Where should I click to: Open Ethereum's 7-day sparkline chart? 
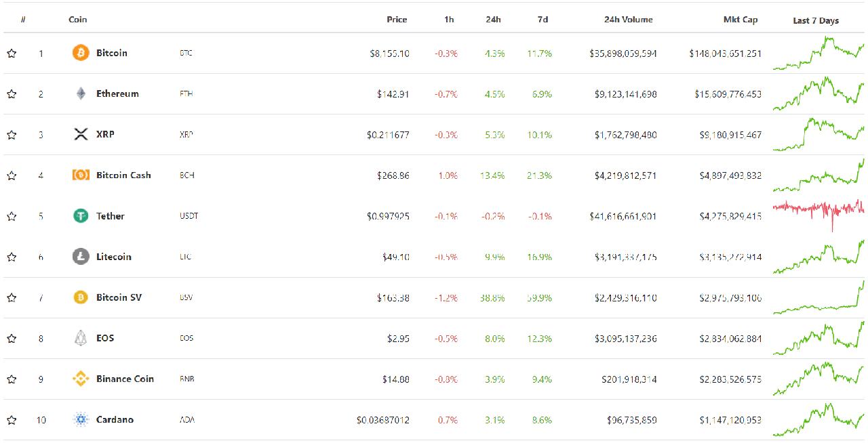818,93
